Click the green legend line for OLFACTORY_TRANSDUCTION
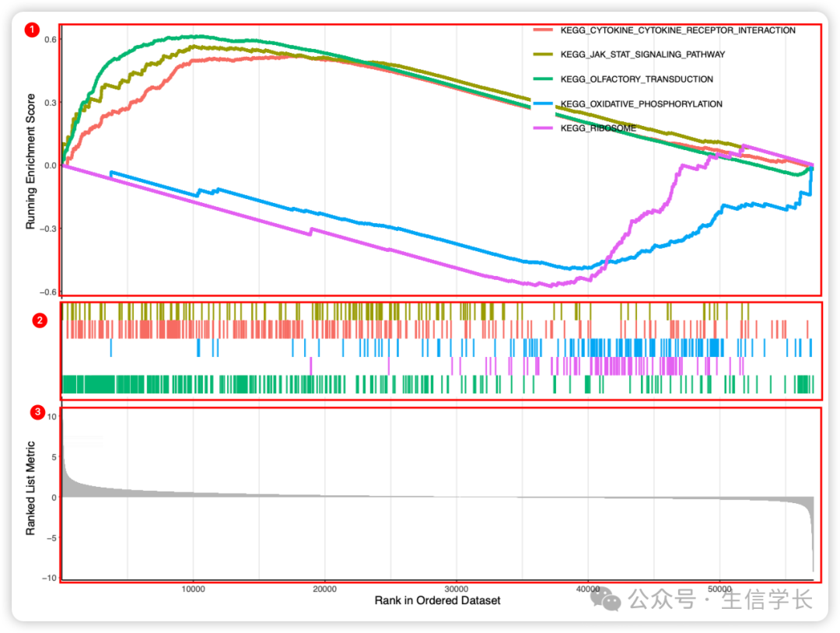Viewport: 840px width, 633px height. 542,79
